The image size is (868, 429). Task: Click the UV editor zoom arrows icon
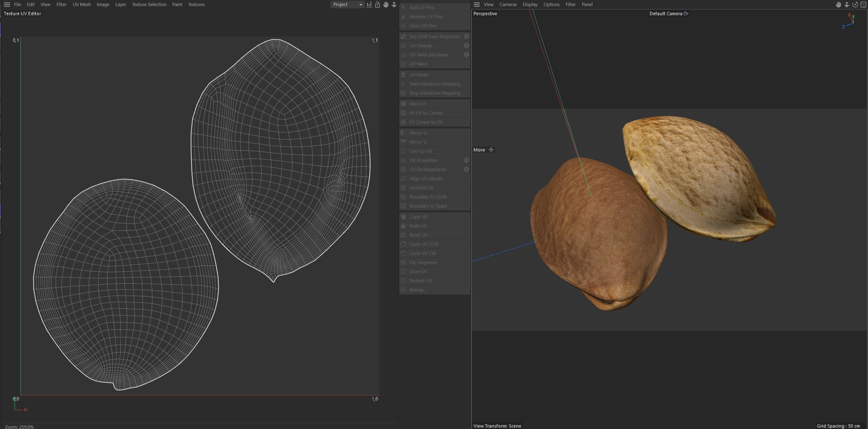point(394,4)
